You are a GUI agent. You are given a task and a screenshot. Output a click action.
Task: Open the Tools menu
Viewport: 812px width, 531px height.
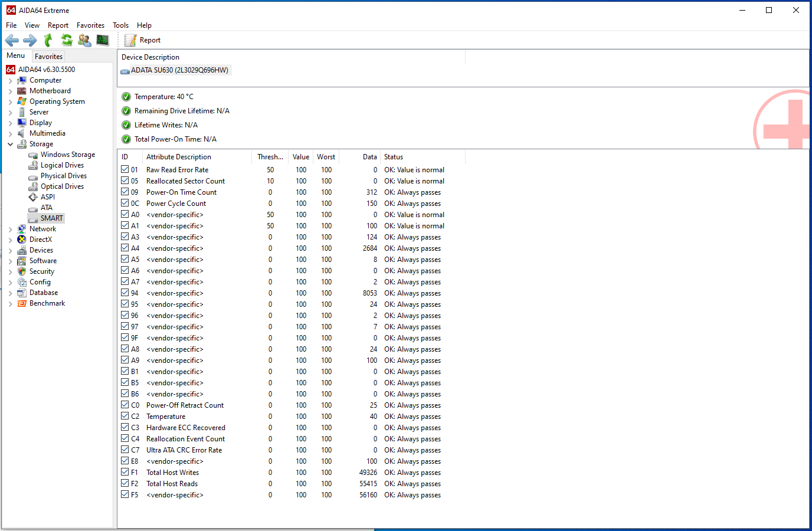coord(120,25)
